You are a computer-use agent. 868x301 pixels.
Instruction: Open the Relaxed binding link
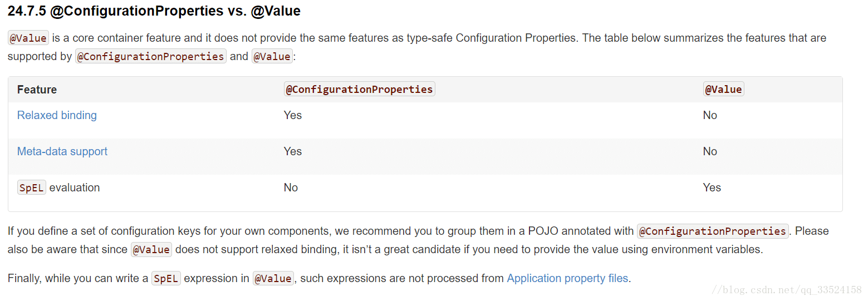pos(57,115)
